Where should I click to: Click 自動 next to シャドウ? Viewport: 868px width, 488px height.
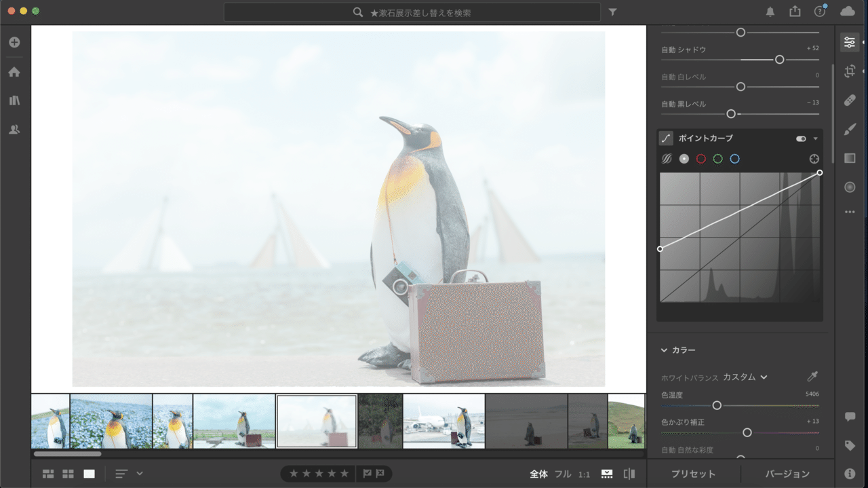click(x=668, y=50)
